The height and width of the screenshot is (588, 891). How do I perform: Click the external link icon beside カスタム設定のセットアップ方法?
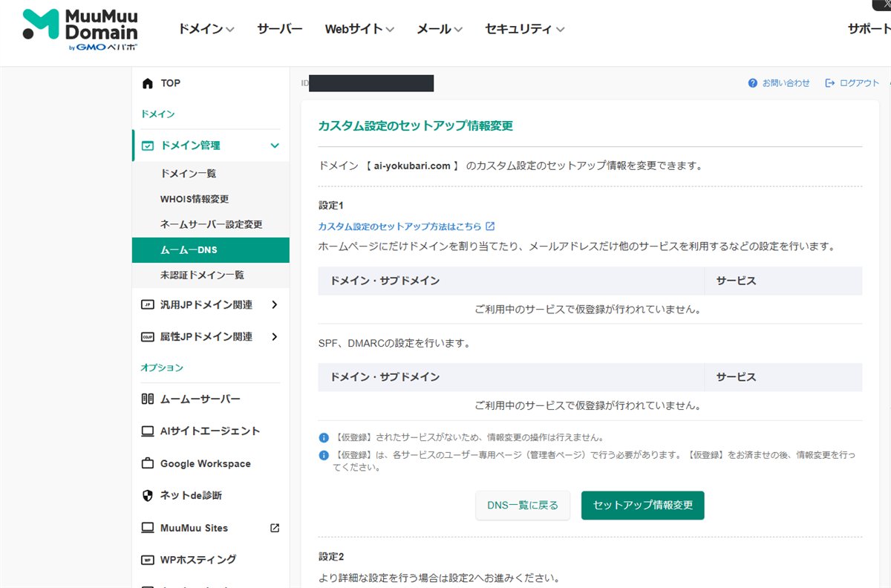pyautogui.click(x=490, y=226)
